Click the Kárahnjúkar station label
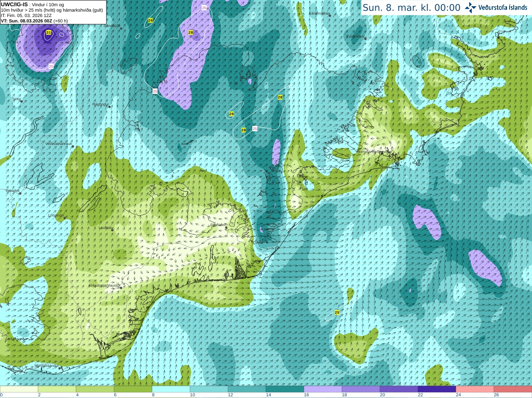The width and height of the screenshot is (532, 398). click(x=319, y=13)
